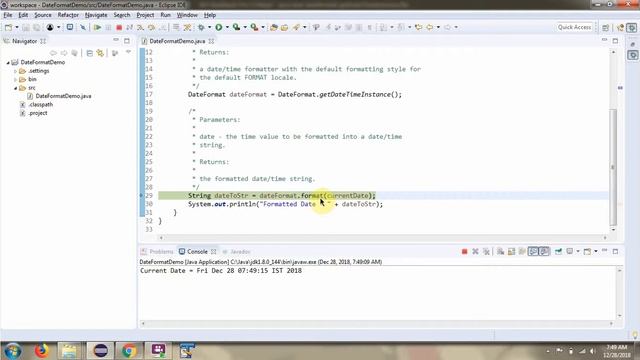640x360 pixels.
Task: Open the Back history dropdown arrow
Action: [438, 27]
